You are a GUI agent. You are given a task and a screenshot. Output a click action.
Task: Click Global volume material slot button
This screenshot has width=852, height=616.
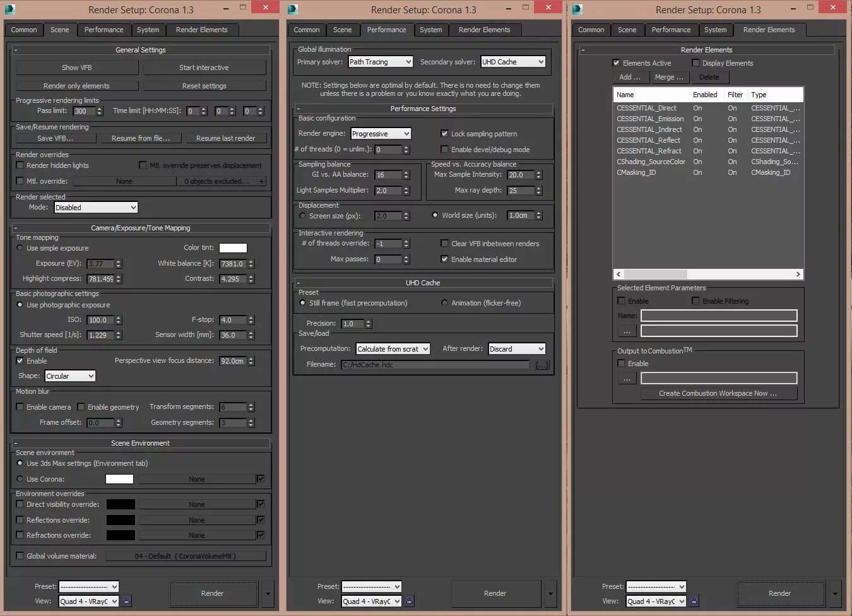coord(186,556)
